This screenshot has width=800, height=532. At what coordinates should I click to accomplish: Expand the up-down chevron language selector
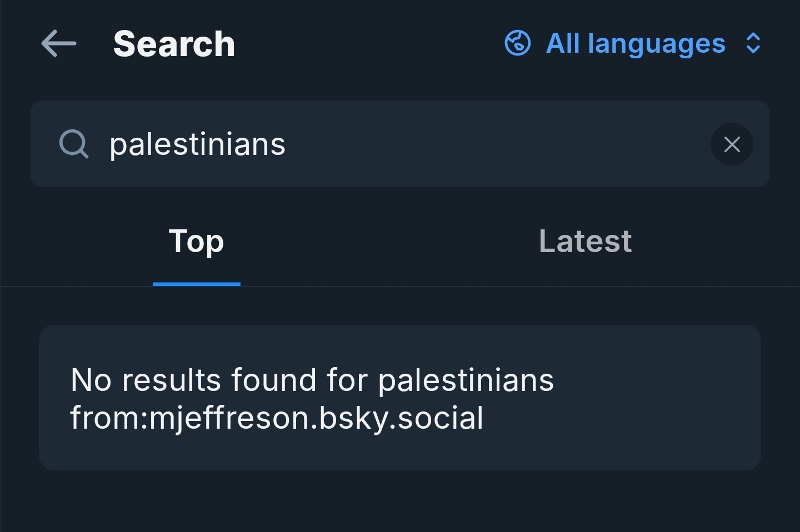(753, 43)
